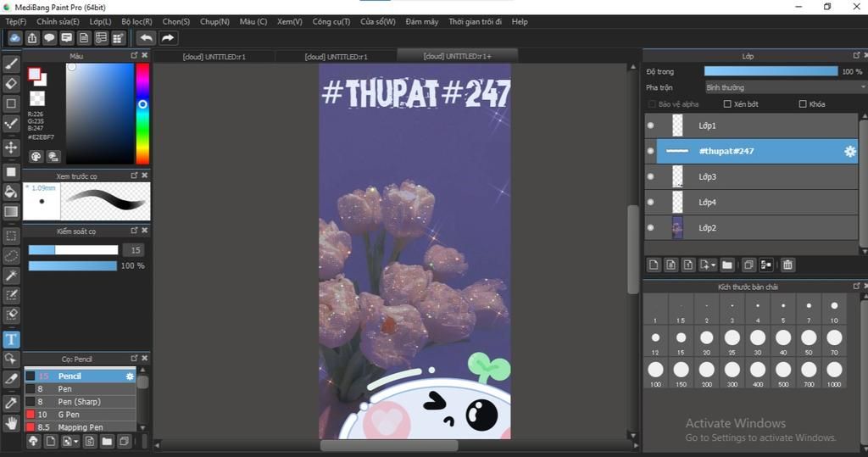Check the Khóa lock option
The image size is (868, 457).
tap(802, 104)
